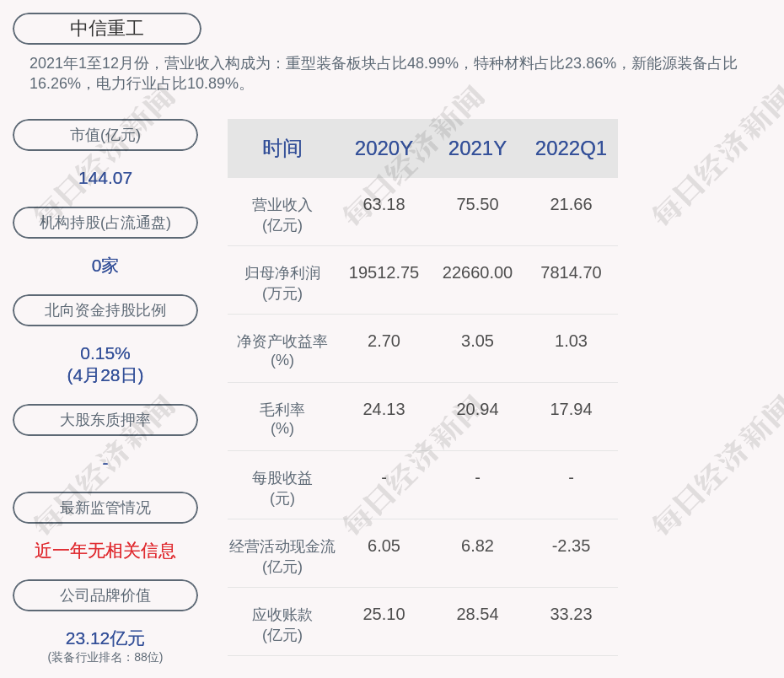
Task: Click the red 近一年无相关信息 text
Action: pos(105,551)
